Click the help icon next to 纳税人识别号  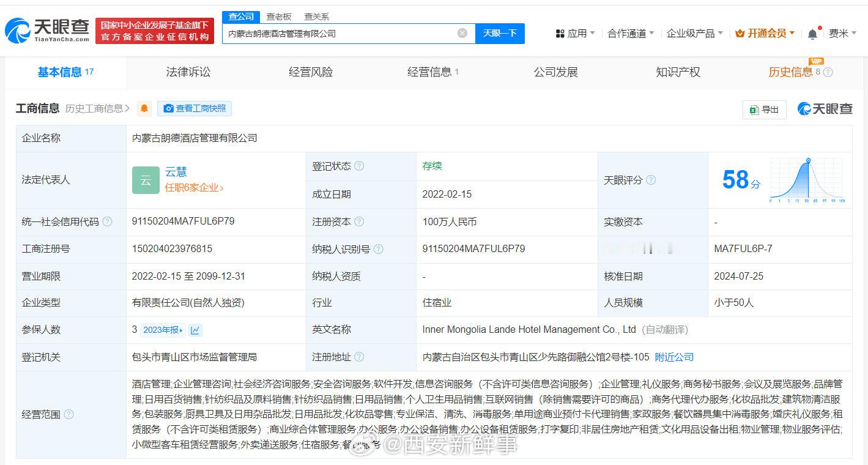tap(379, 249)
